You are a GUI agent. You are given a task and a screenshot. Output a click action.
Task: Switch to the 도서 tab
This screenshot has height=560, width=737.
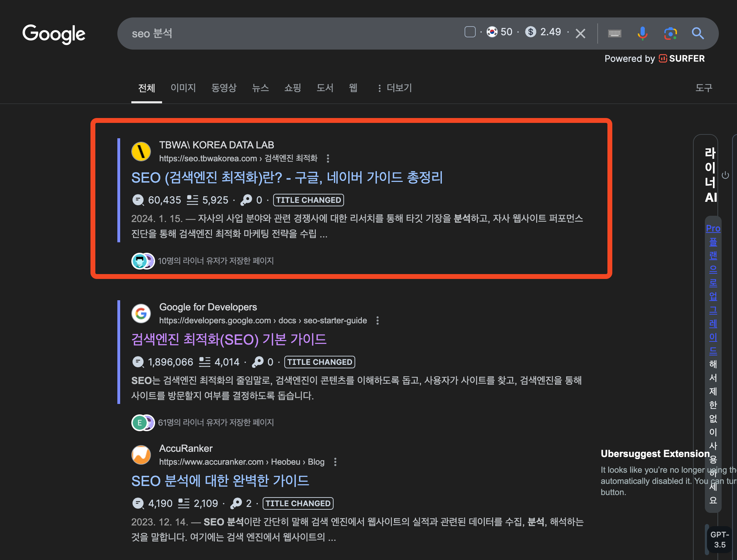(x=325, y=88)
